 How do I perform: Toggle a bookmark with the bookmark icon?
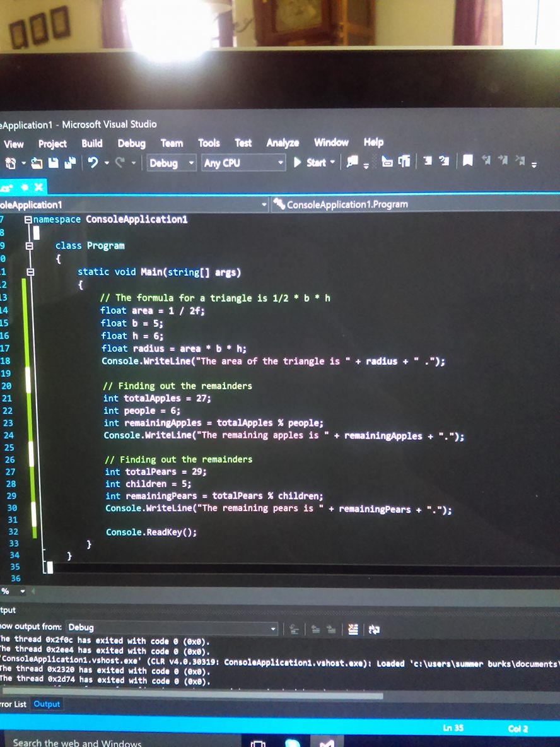[x=468, y=161]
